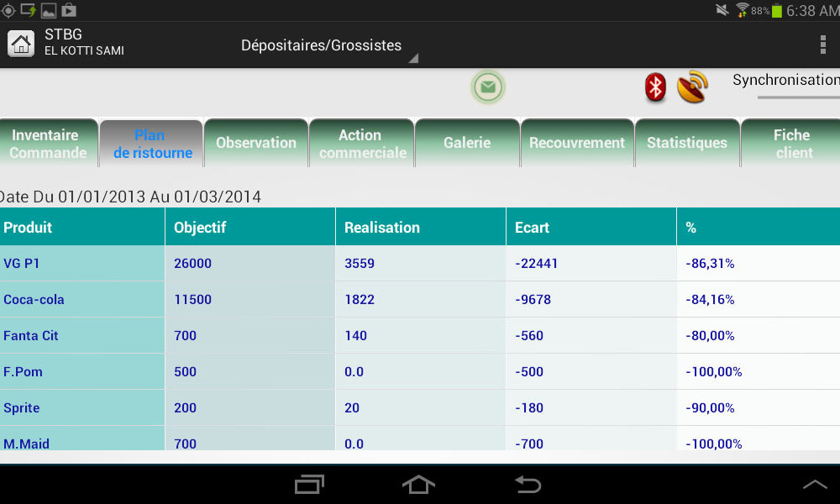Open the Observation tab
840x504 pixels.
click(256, 144)
